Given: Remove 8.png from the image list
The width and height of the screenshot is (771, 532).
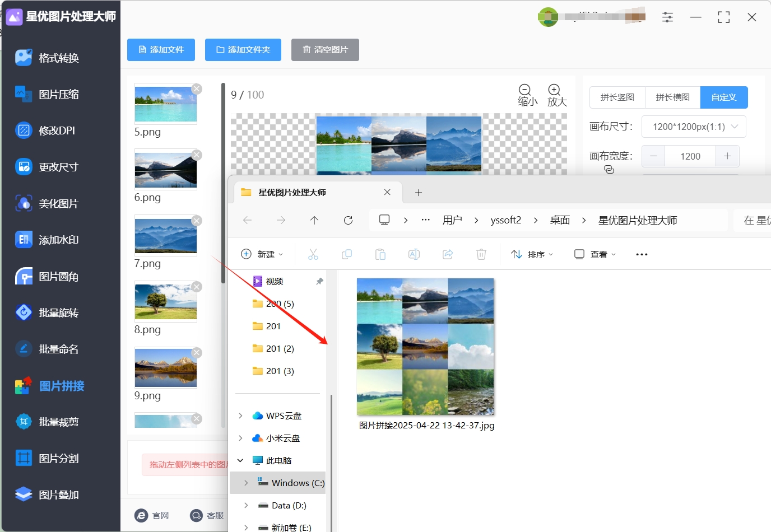Looking at the screenshot, I should click(x=197, y=287).
